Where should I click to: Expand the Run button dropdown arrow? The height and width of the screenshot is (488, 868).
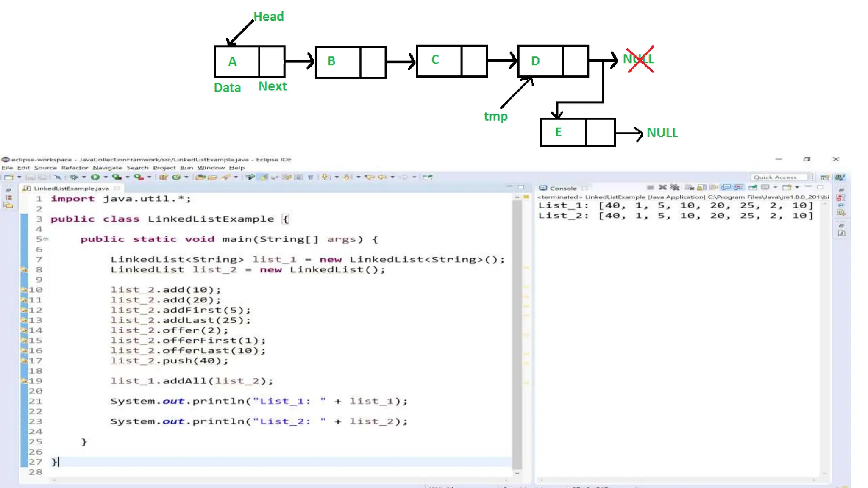point(106,177)
